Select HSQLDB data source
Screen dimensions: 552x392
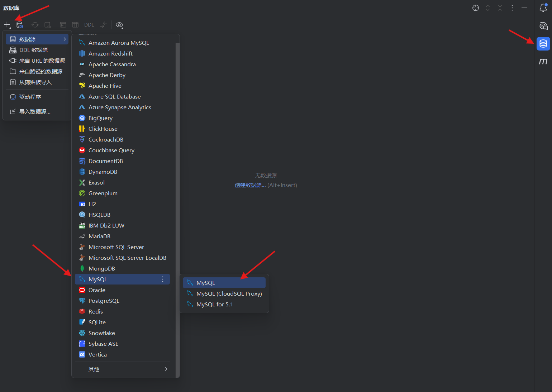click(x=122, y=215)
